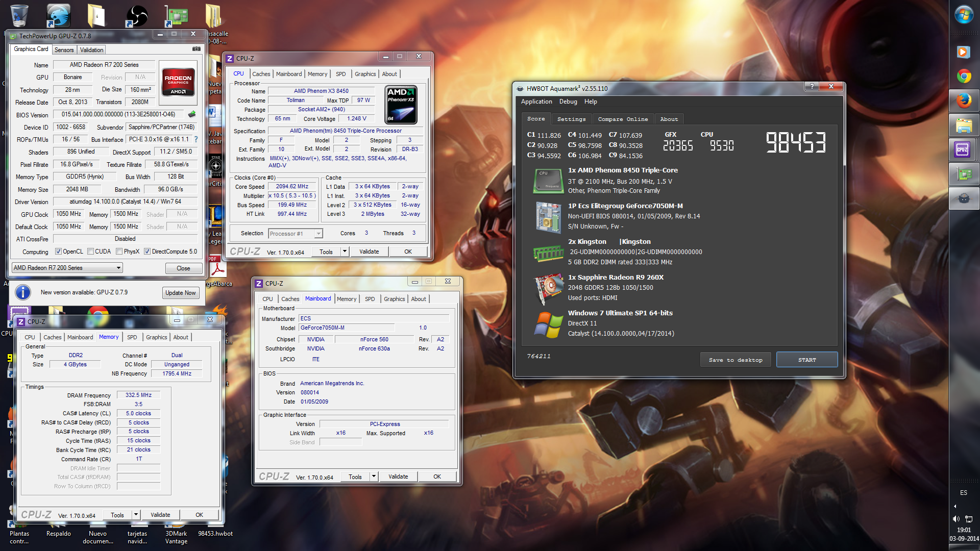Click the GPU-Z Name field value

tap(104, 65)
